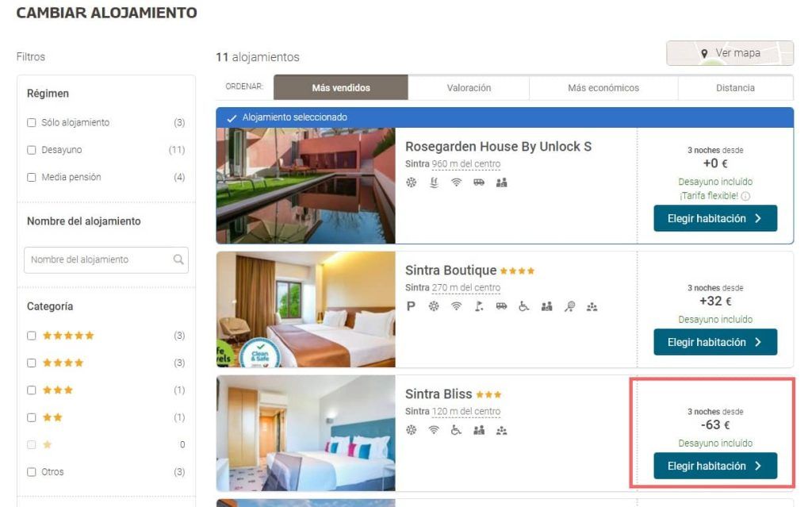Click family icon for Rosegarden House
This screenshot has width=812, height=507.
501,182
